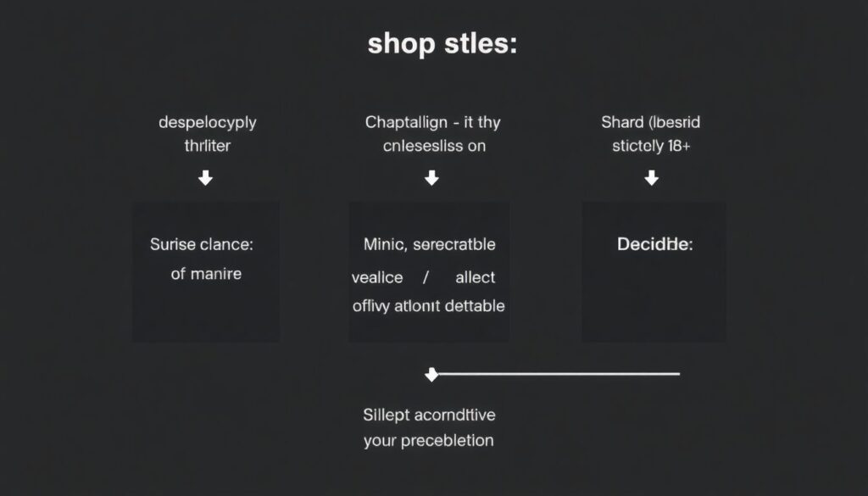Click the "Surise clance:" text in left box
Screen dimensions: 868x496
pos(202,244)
